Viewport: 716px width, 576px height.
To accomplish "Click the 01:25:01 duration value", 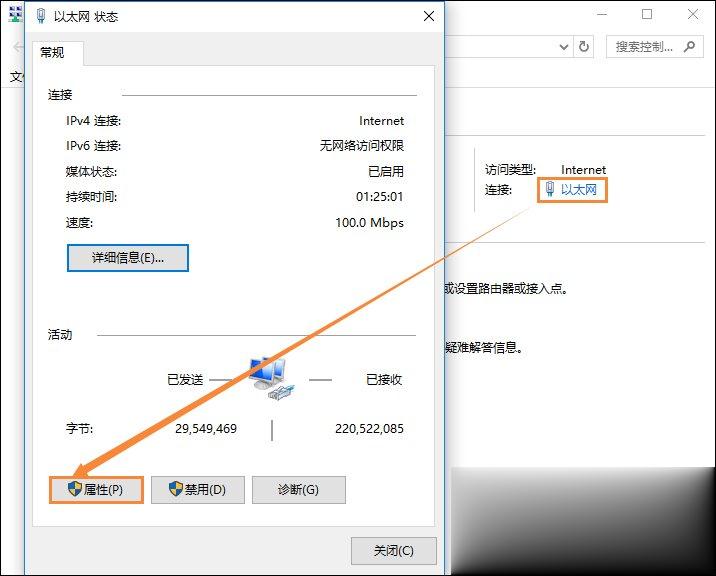I will pos(379,197).
